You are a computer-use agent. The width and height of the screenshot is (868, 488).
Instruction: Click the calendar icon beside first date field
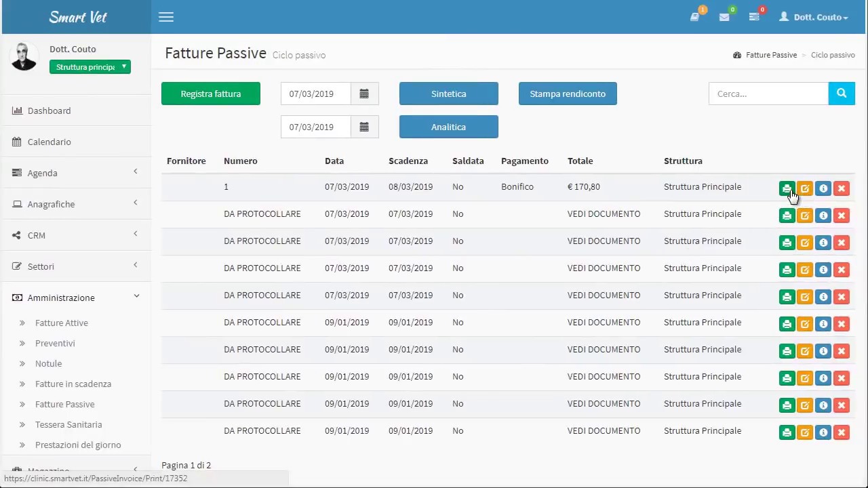364,94
